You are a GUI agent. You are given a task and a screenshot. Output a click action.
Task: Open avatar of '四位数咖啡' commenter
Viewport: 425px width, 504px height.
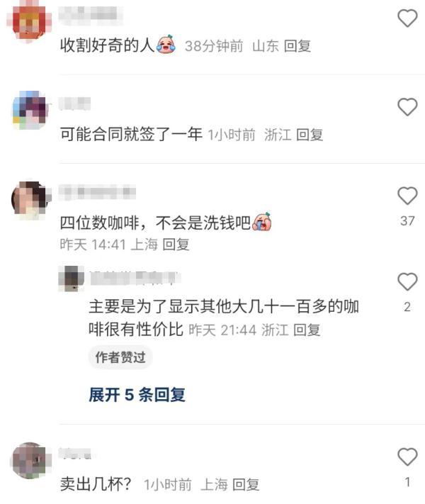tap(30, 198)
